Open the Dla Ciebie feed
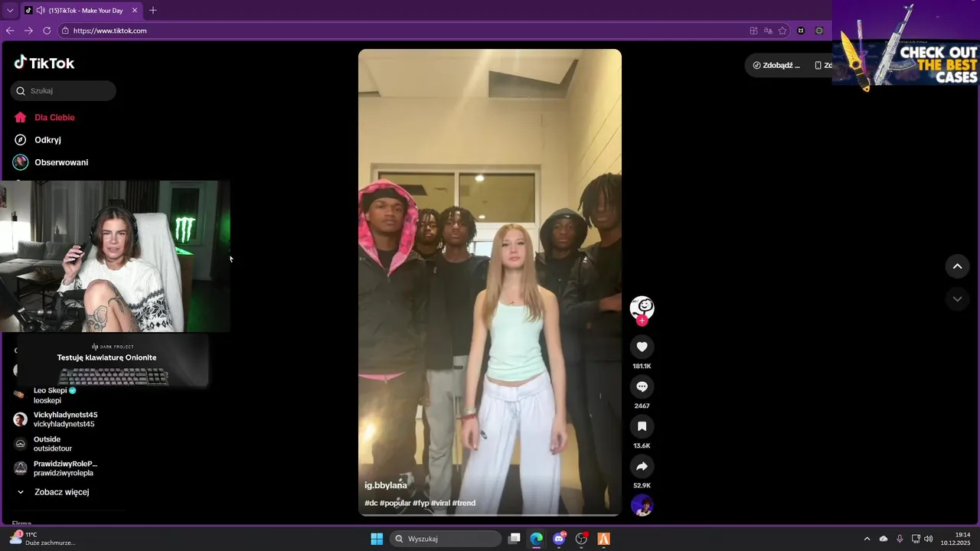This screenshot has width=980, height=551. point(54,117)
